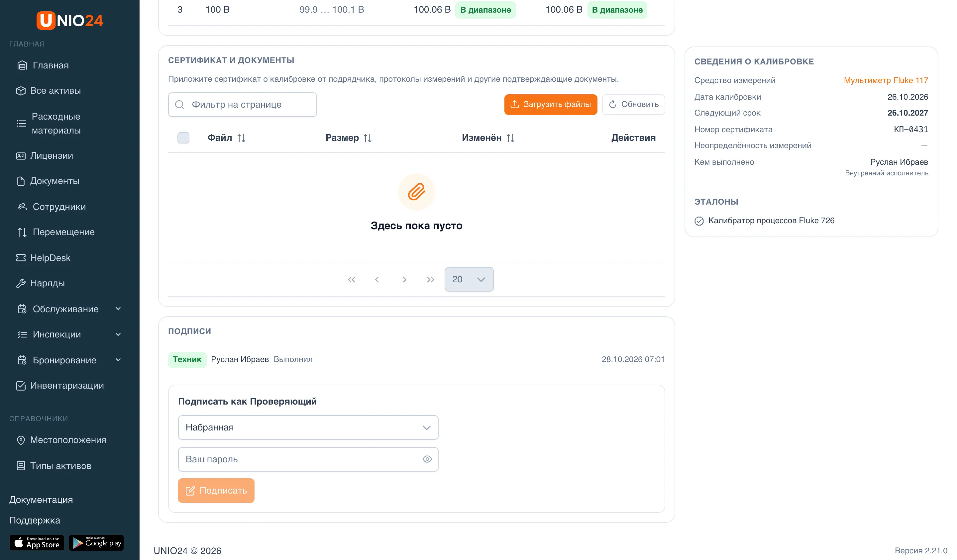
Task: Go to the last page with double chevron
Action: pyautogui.click(x=430, y=279)
